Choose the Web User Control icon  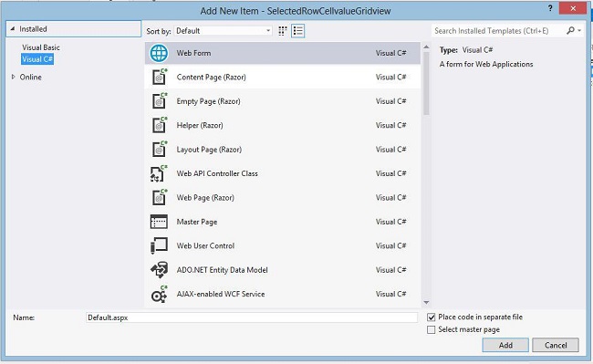tap(159, 245)
